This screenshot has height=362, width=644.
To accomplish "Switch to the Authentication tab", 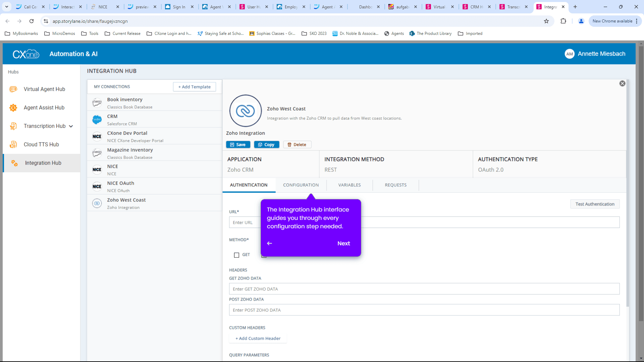I will click(249, 185).
